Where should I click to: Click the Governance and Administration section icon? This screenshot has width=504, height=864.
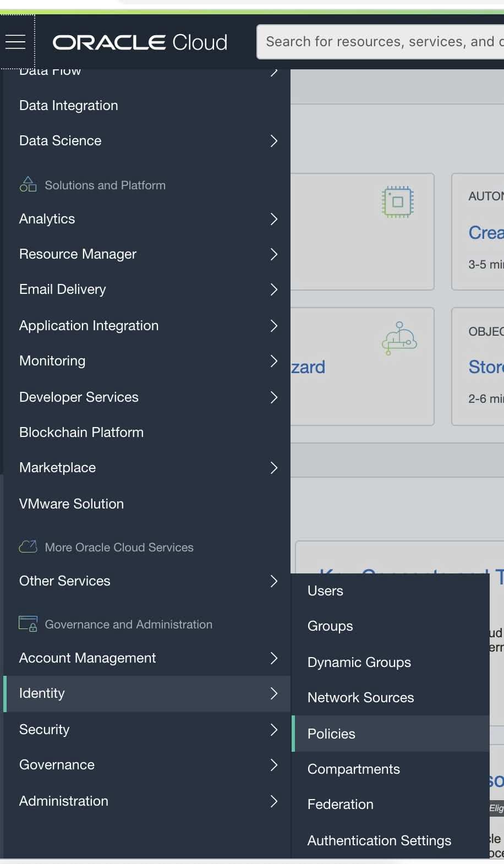coord(28,624)
